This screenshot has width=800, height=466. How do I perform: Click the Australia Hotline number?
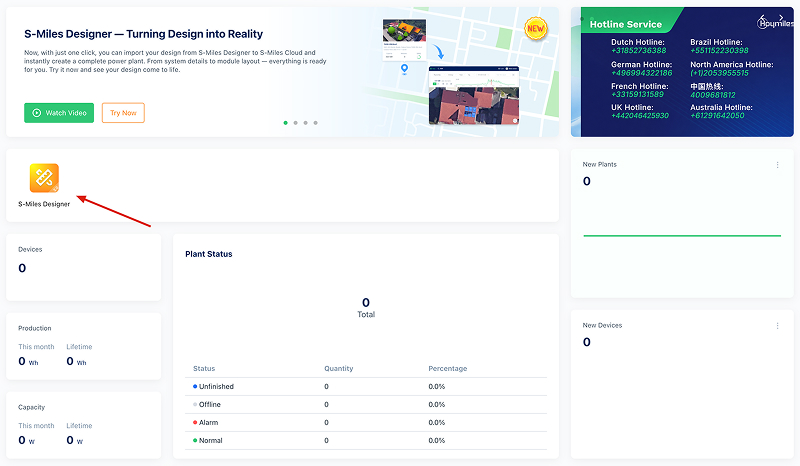717,116
